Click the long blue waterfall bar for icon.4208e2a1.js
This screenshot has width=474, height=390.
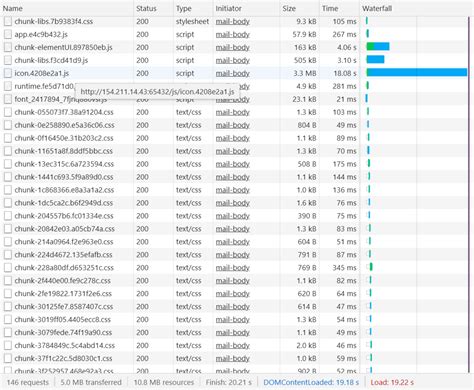tap(417, 73)
